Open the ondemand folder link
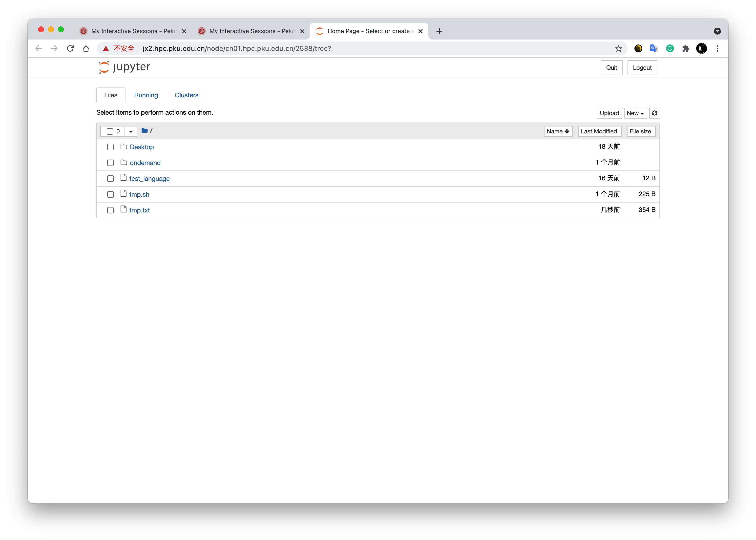The width and height of the screenshot is (756, 540). click(145, 163)
